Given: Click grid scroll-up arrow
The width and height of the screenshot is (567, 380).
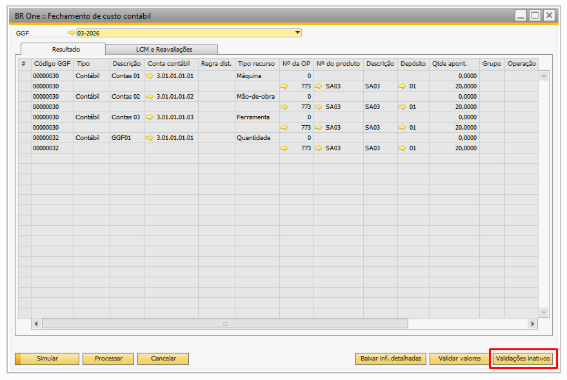Looking at the screenshot, I should 543,76.
